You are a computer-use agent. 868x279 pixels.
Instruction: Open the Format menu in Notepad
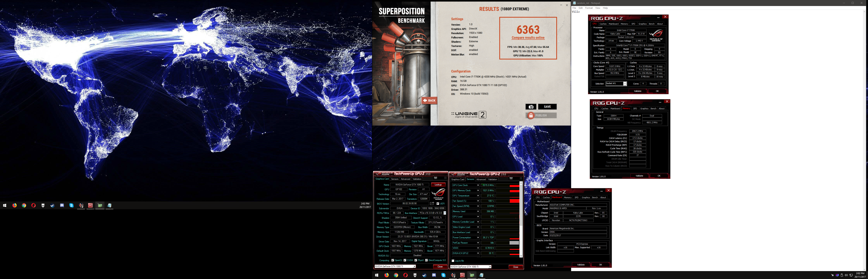tap(589, 8)
